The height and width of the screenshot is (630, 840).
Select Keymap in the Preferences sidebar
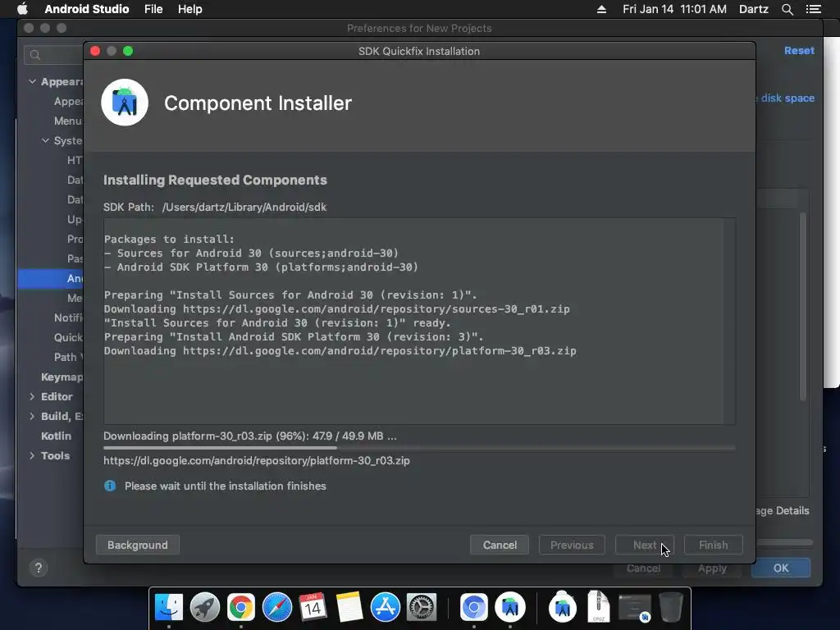point(62,377)
